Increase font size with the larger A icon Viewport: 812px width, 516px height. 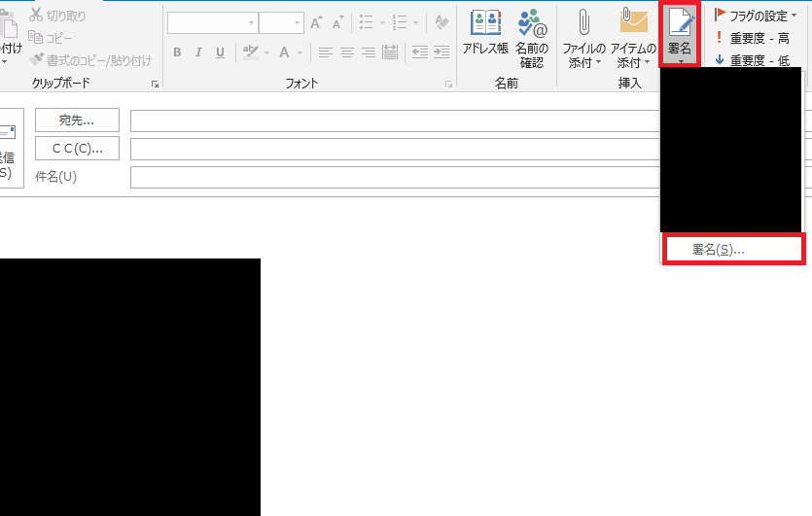click(316, 22)
